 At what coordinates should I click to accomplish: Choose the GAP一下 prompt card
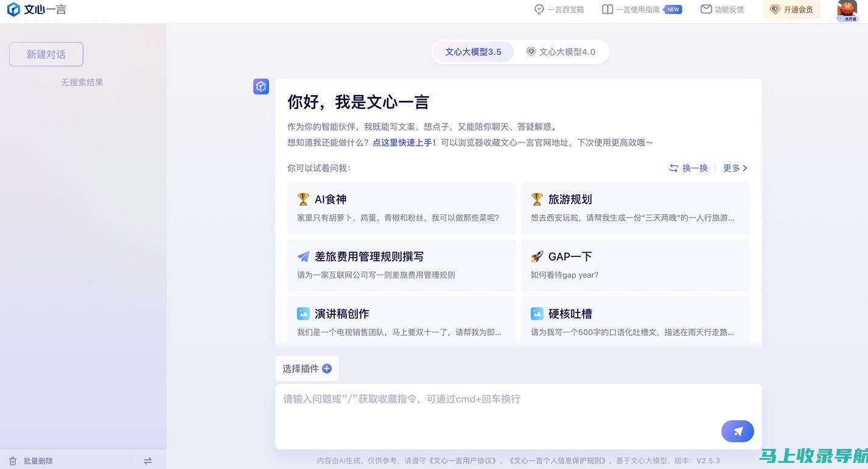(635, 265)
